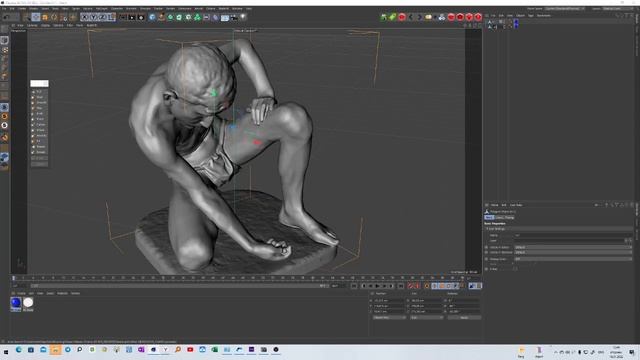The width and height of the screenshot is (640, 360).
Task: Click the Undo arrow icon
Action: click(7, 17)
